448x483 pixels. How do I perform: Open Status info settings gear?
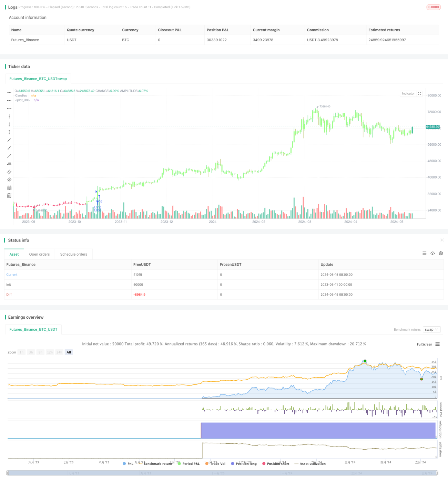click(441, 253)
